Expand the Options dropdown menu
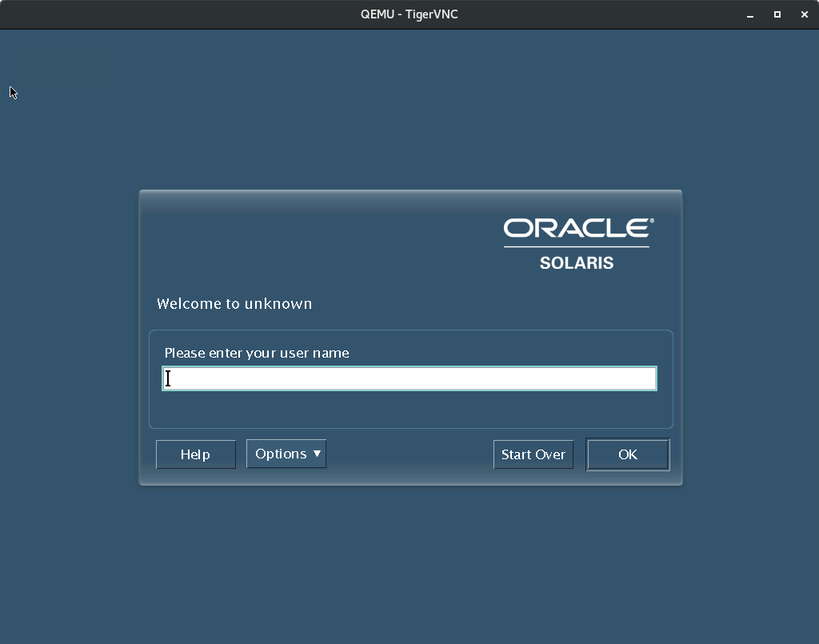Screen dimensions: 819x644 click(286, 454)
